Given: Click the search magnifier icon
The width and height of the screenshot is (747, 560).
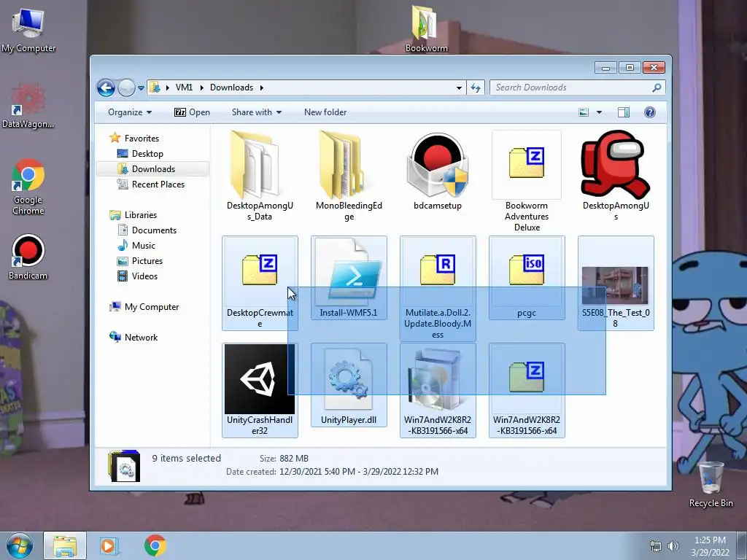Looking at the screenshot, I should [x=657, y=87].
